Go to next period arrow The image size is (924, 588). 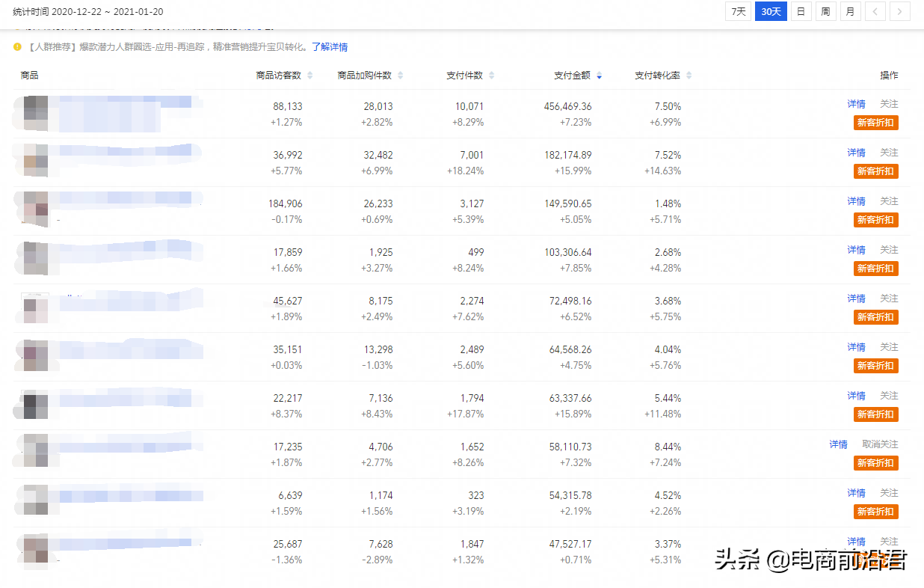coord(901,11)
